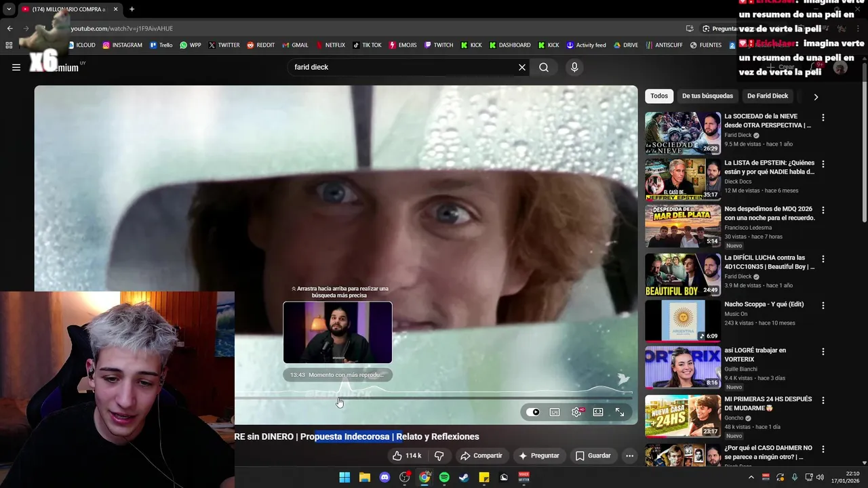Open the ICLOUD bookmark
This screenshot has width=868, height=488.
82,45
